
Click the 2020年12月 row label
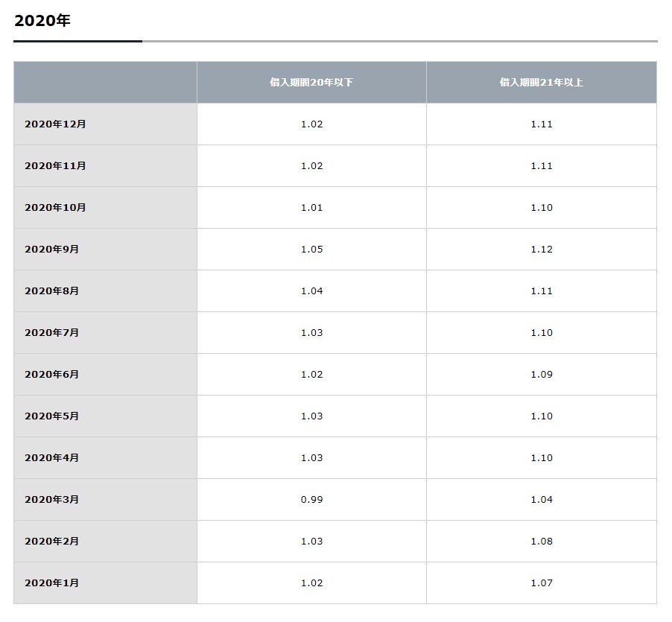click(x=55, y=124)
